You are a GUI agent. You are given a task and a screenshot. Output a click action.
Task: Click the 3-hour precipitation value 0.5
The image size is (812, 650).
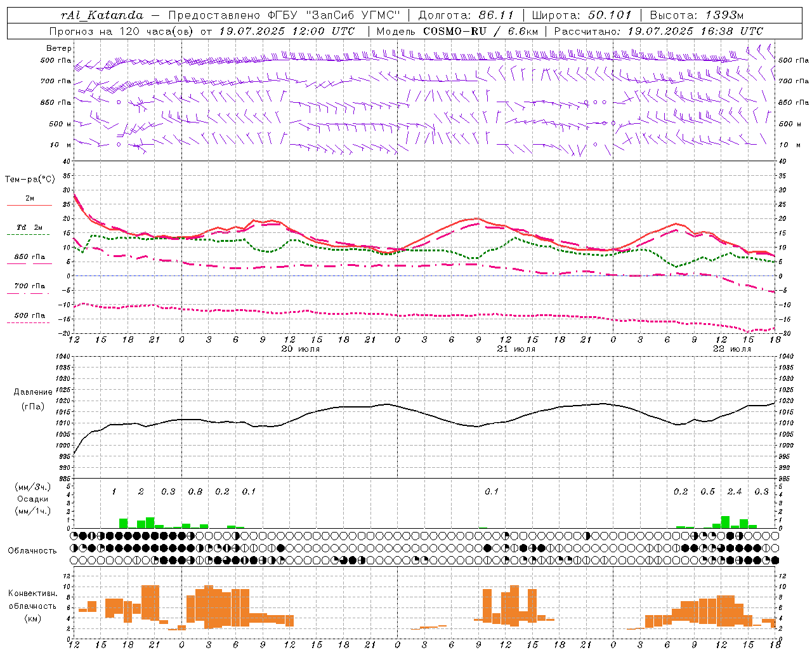[x=708, y=492]
